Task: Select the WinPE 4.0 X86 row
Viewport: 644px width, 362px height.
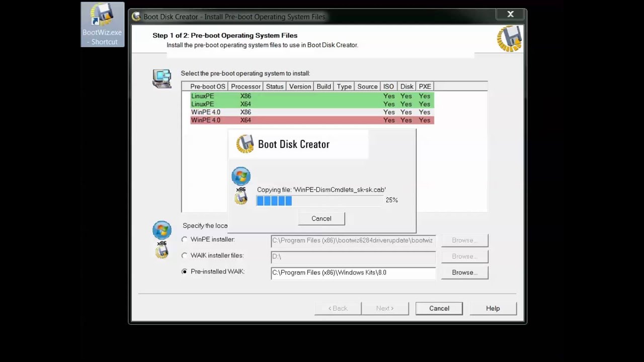Action: point(312,112)
